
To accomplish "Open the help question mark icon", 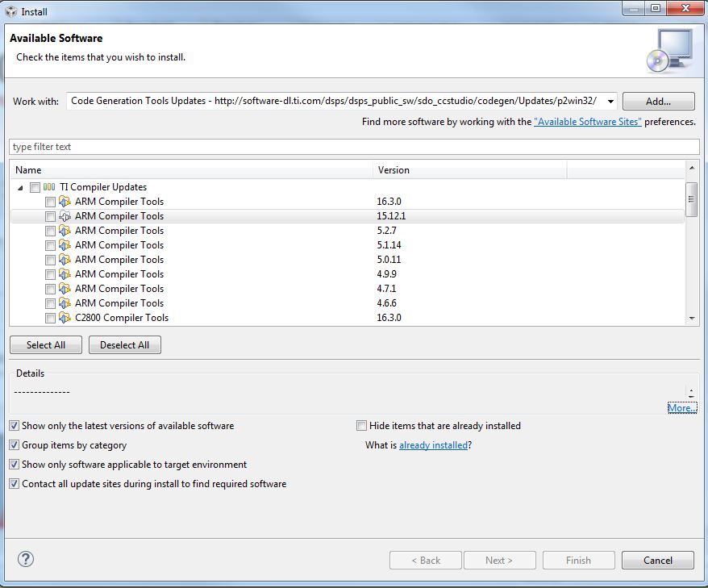I will click(x=26, y=559).
